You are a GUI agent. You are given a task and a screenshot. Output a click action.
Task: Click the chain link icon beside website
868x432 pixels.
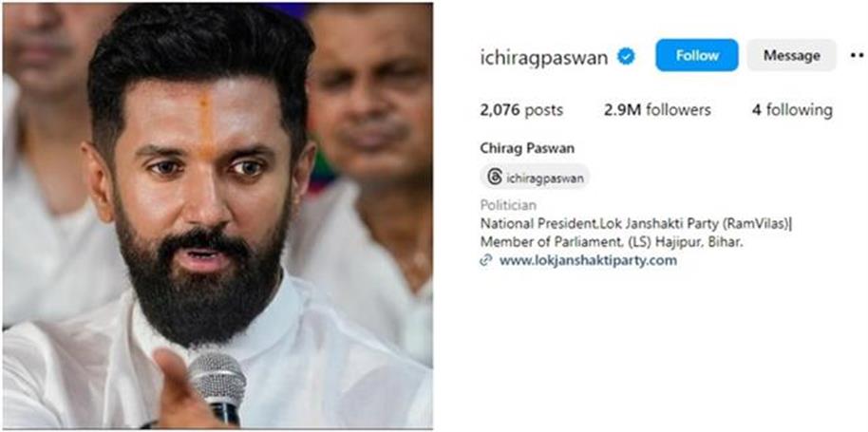tap(485, 260)
